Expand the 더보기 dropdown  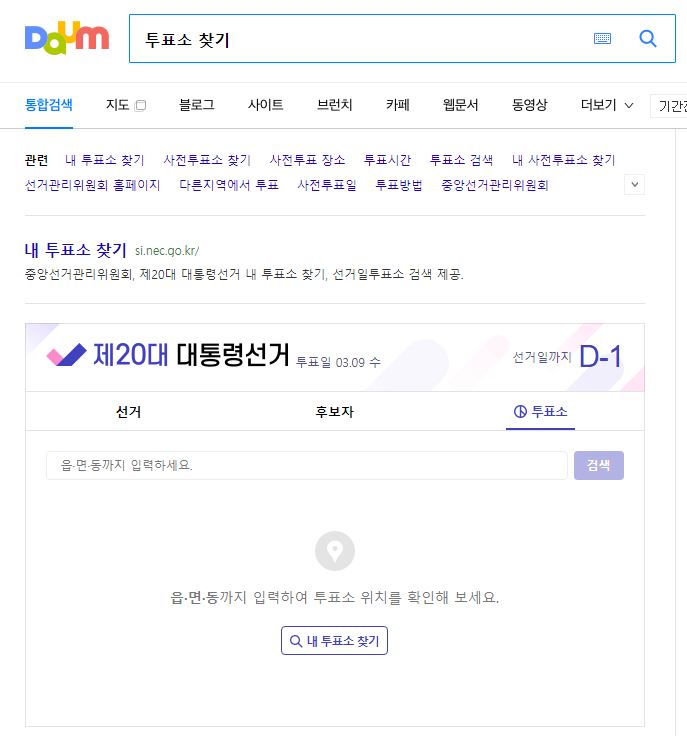[607, 105]
